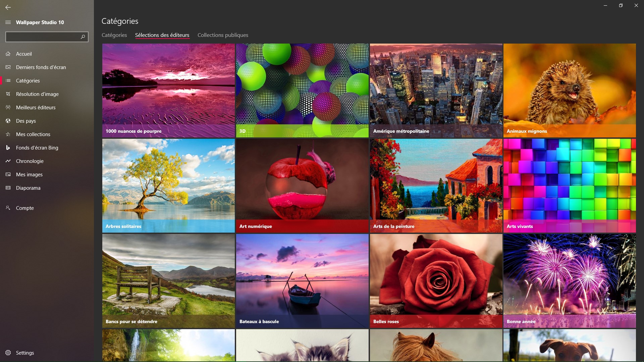Click the search magnifier icon

83,37
